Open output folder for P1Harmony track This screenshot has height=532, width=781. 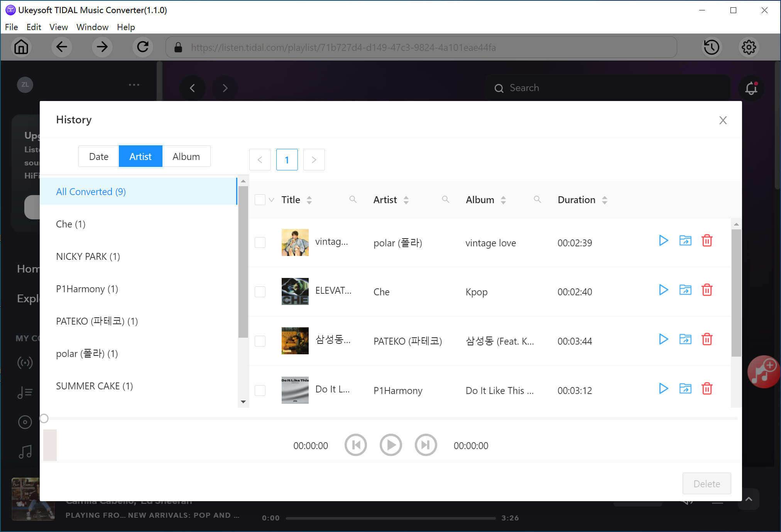tap(685, 389)
